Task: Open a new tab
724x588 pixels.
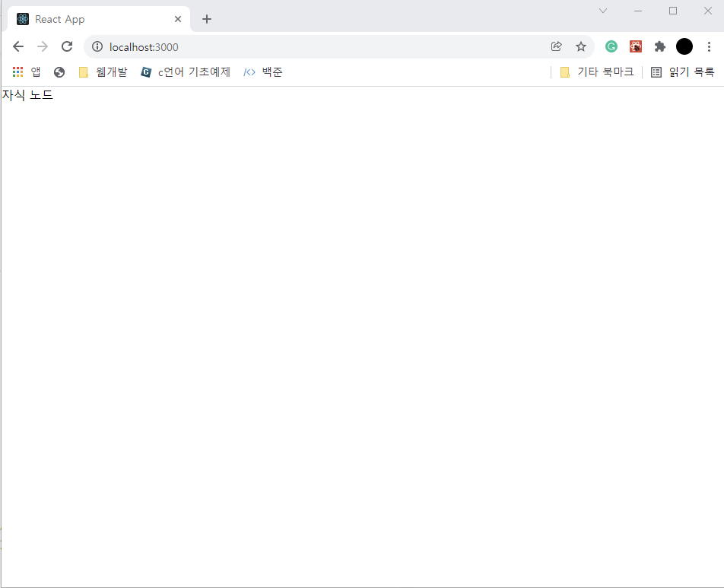Action: click(x=207, y=19)
